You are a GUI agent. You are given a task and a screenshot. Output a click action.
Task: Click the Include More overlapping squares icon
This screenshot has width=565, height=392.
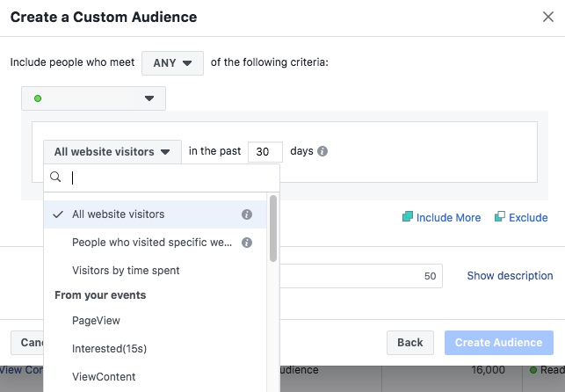pos(408,216)
